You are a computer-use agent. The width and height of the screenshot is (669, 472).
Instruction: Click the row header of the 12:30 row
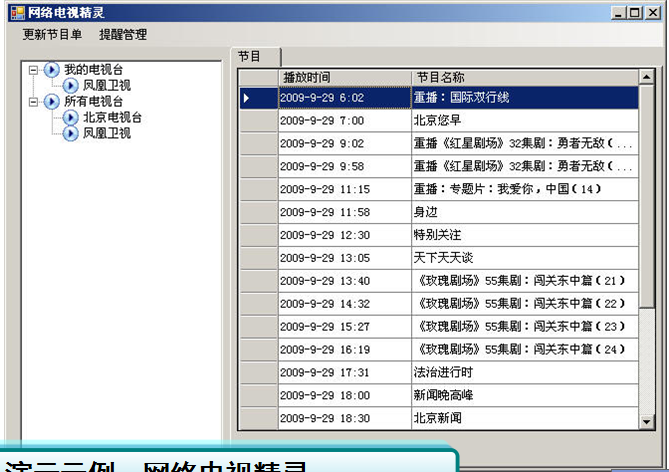(x=259, y=235)
